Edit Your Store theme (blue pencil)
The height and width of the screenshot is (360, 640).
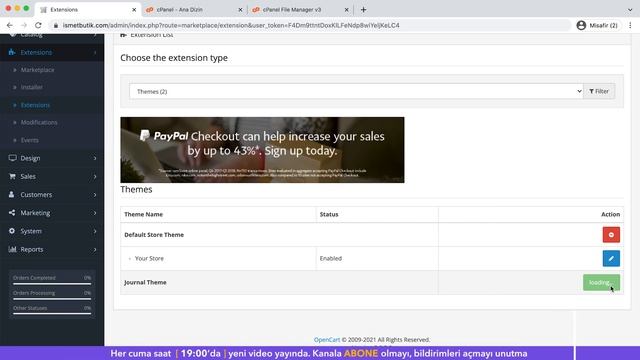click(611, 258)
